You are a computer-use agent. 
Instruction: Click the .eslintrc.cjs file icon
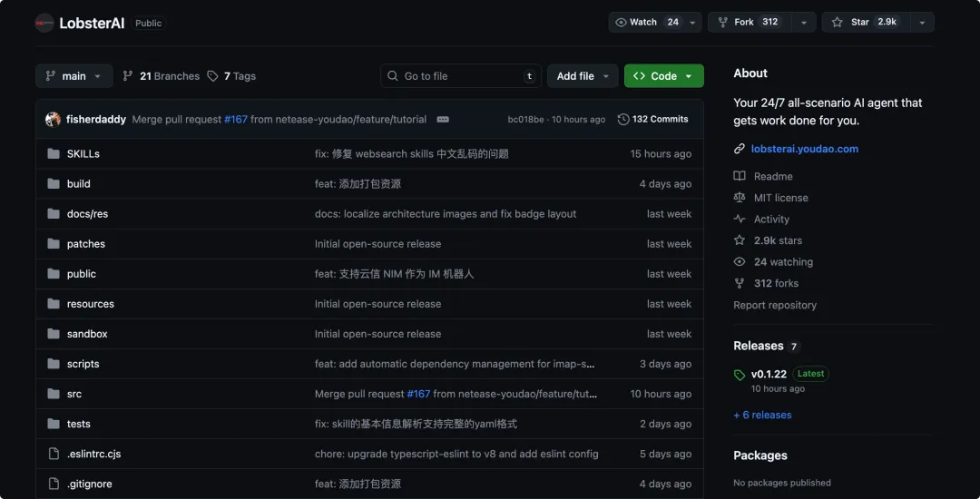coord(54,454)
